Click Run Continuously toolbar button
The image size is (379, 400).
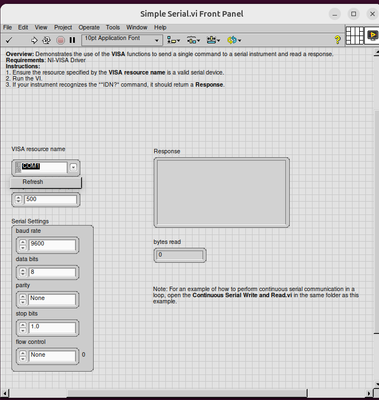46,40
